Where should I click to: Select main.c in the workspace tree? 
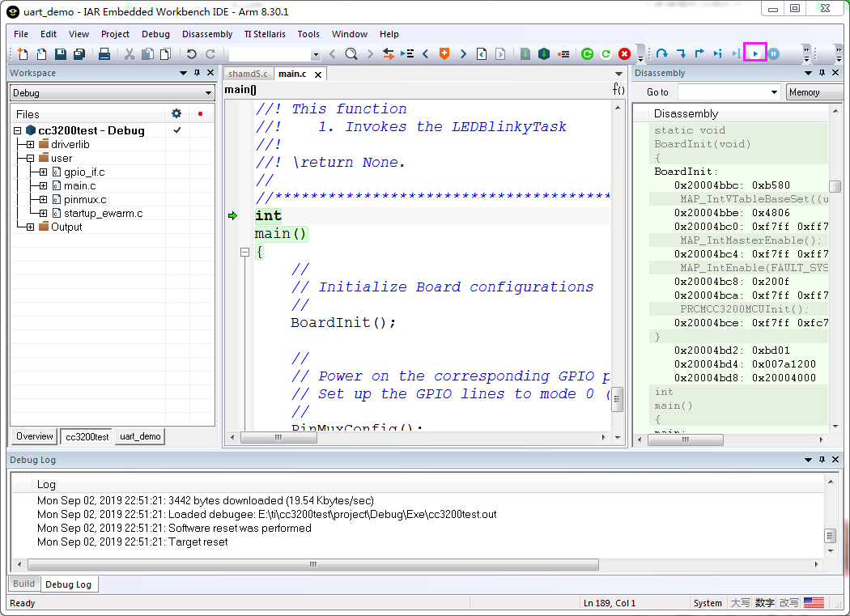[79, 185]
